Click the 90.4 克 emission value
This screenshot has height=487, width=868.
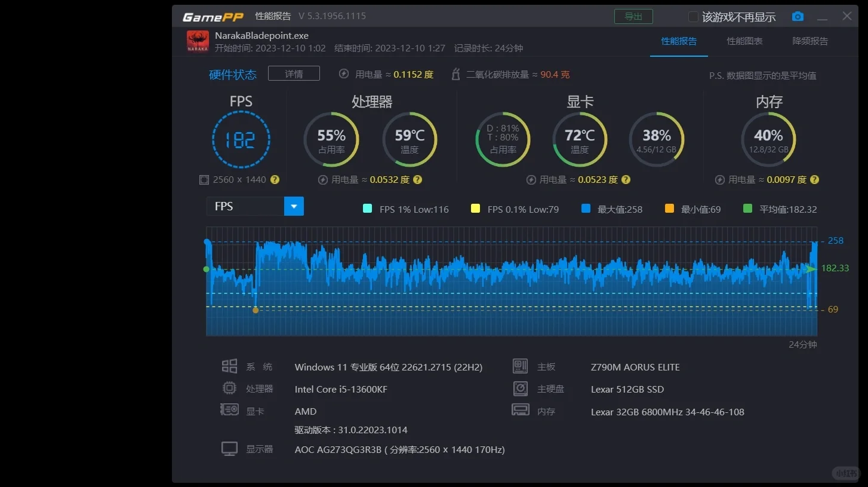(x=555, y=75)
